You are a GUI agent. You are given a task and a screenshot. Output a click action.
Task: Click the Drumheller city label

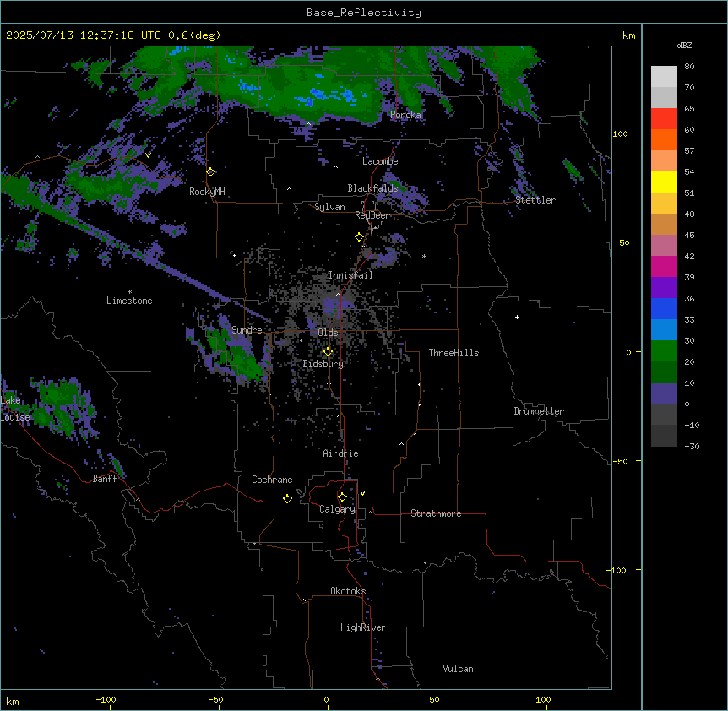(x=539, y=411)
